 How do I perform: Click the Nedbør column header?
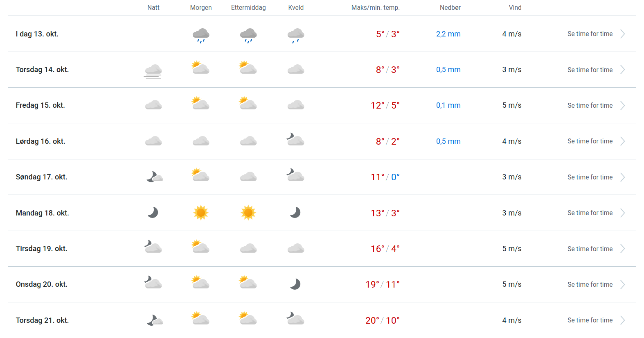coord(450,8)
